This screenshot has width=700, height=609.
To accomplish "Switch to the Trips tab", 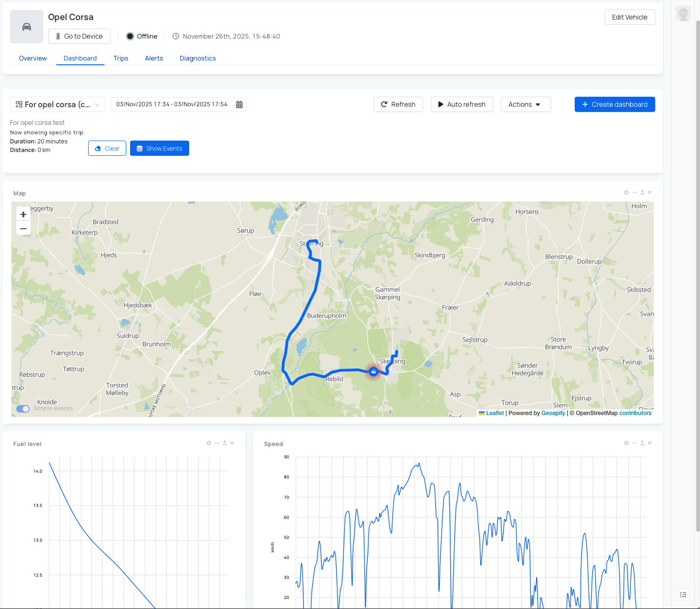I will [121, 58].
